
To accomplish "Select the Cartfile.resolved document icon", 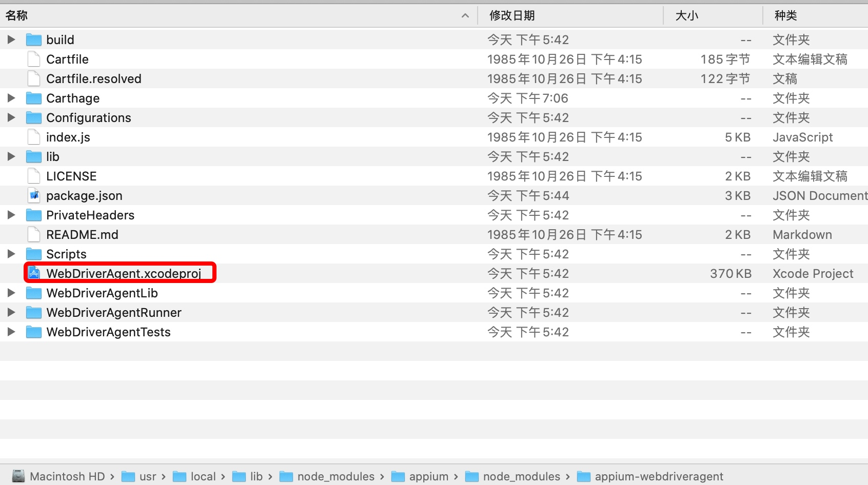I will (34, 78).
